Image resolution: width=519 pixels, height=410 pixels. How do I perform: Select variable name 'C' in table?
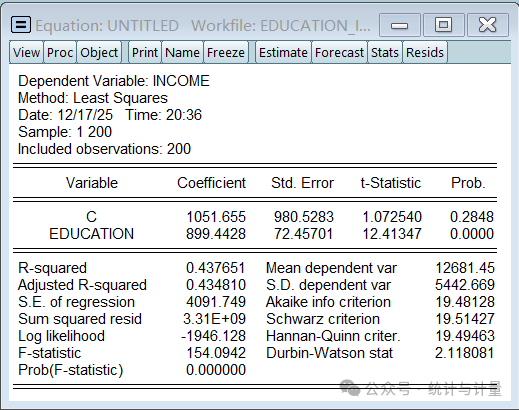tap(91, 217)
